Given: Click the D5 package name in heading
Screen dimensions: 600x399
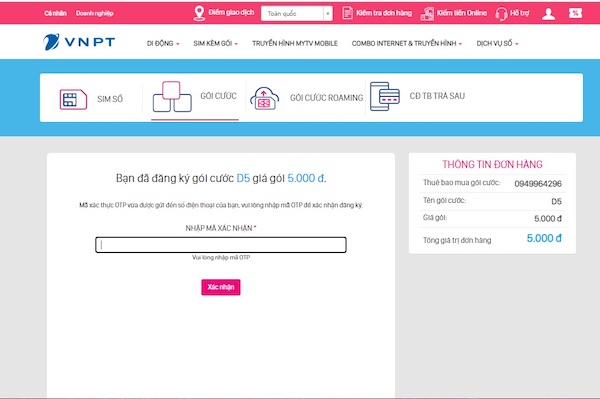Looking at the screenshot, I should (x=243, y=178).
